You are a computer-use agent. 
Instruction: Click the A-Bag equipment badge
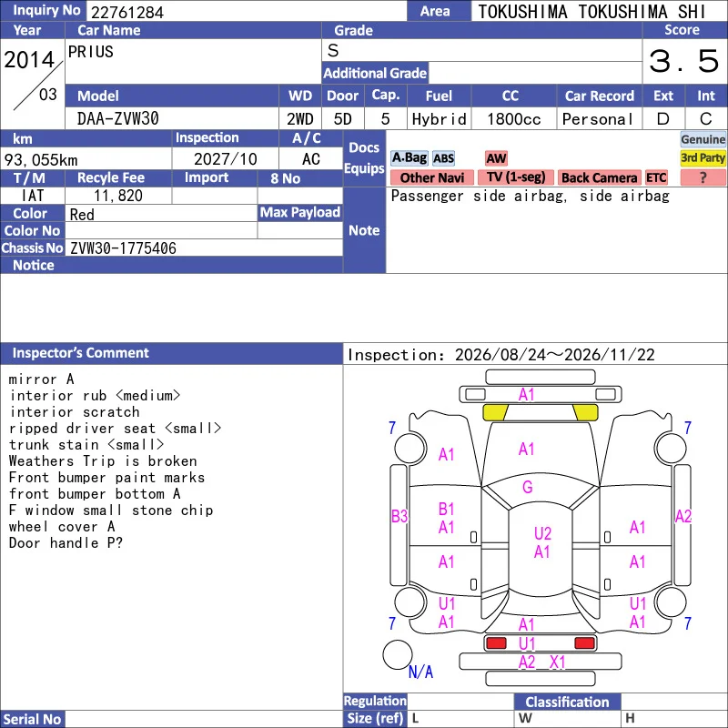tap(409, 158)
